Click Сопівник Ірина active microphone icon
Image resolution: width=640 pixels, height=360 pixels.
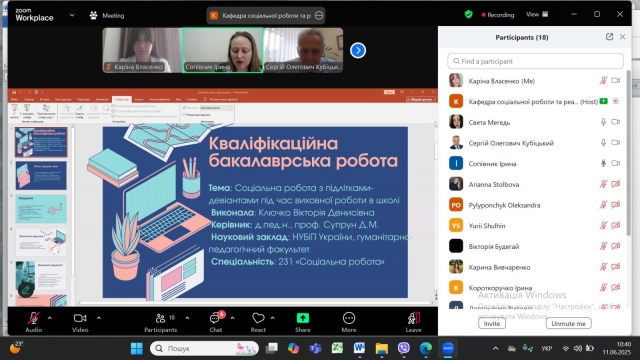603,163
